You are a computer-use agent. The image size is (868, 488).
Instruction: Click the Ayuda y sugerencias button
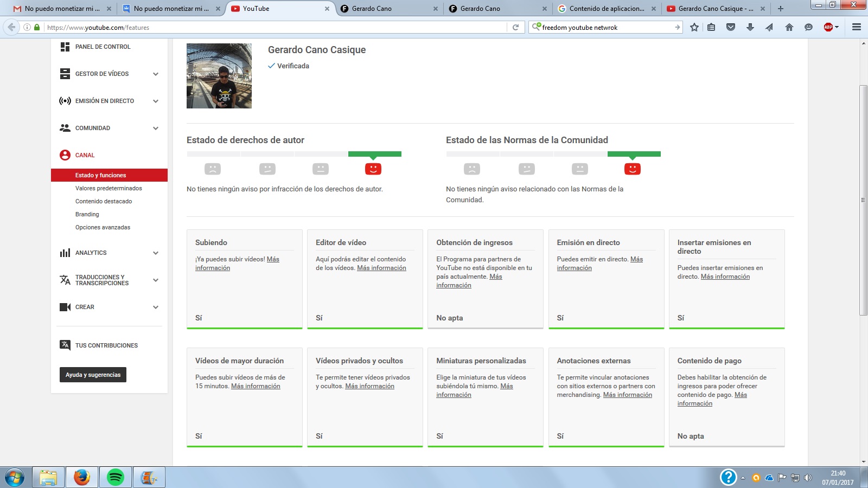click(93, 375)
